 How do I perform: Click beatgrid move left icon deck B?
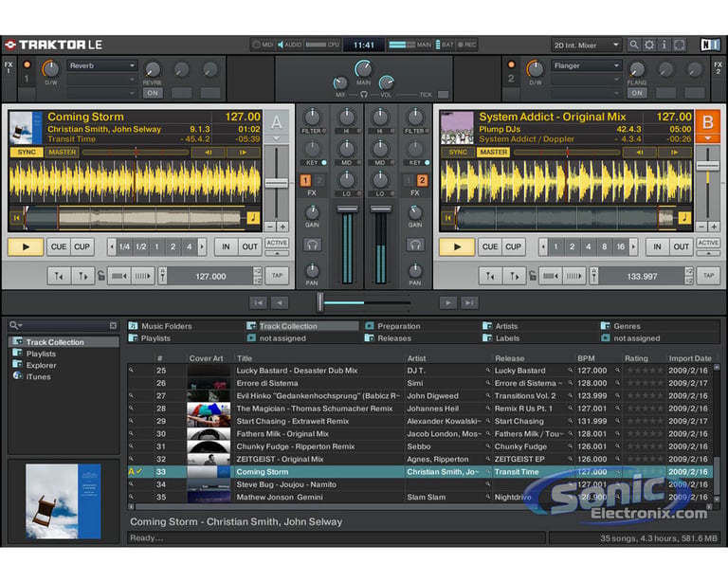pyautogui.click(x=551, y=276)
